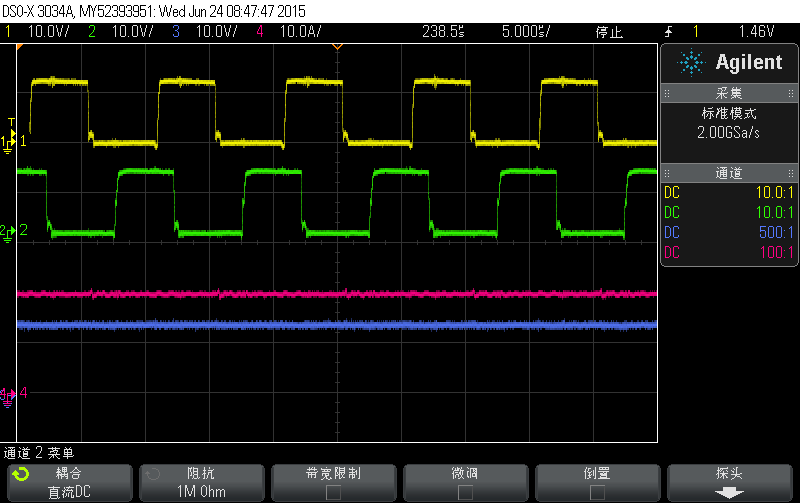Click the blue channel 3 voltage trace
800x503 pixels.
click(x=337, y=324)
